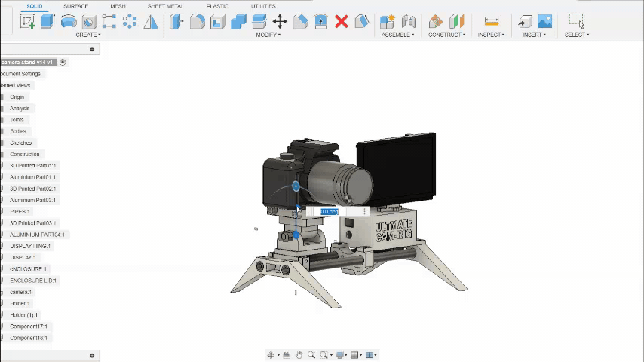Screen dimensions: 644x362
Task: Click the Orbit icon in navigation bar
Action: [271, 355]
